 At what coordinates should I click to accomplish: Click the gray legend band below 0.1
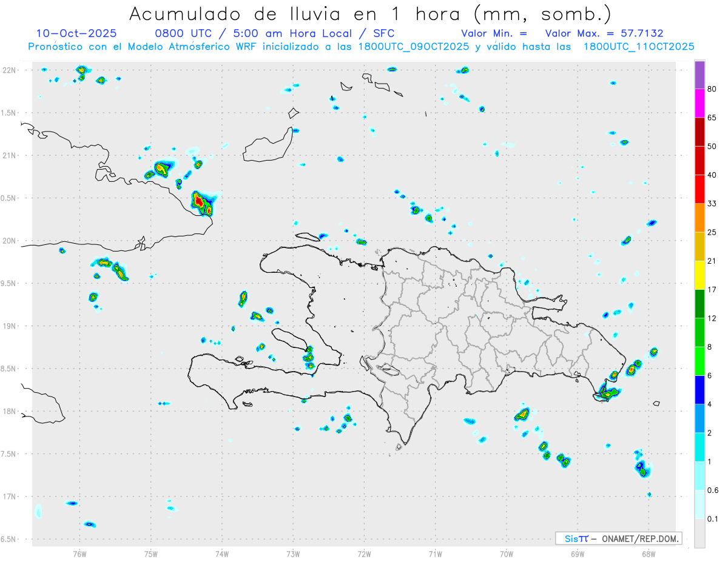(x=699, y=534)
